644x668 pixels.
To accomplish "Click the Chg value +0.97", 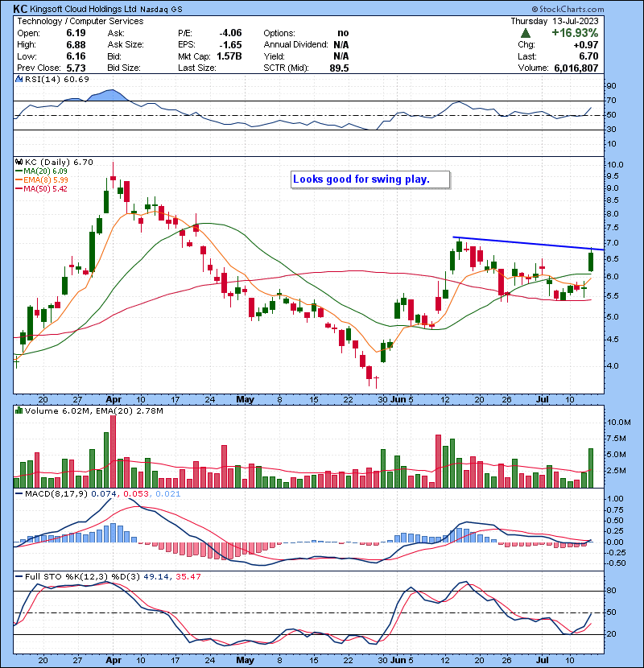I will click(x=585, y=45).
